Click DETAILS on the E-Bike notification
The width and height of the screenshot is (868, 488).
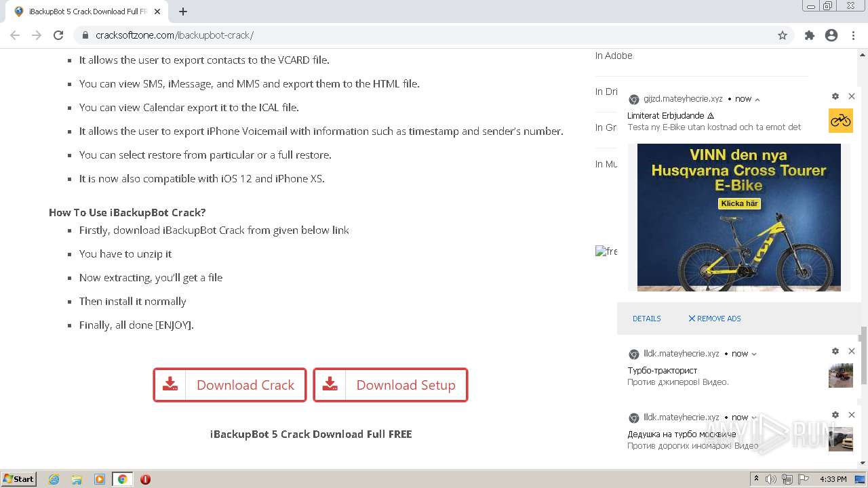646,319
